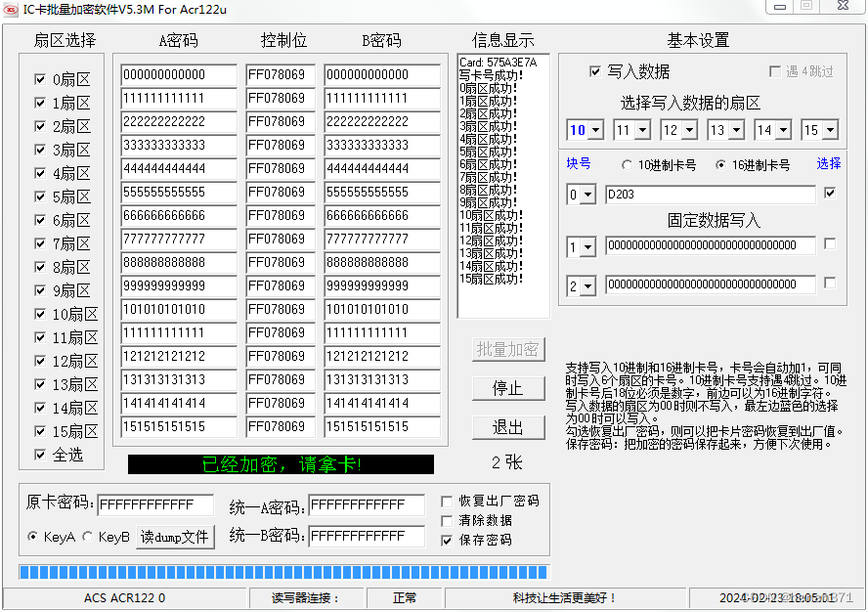Click the app icon in the title bar
The image size is (868, 612).
point(11,10)
